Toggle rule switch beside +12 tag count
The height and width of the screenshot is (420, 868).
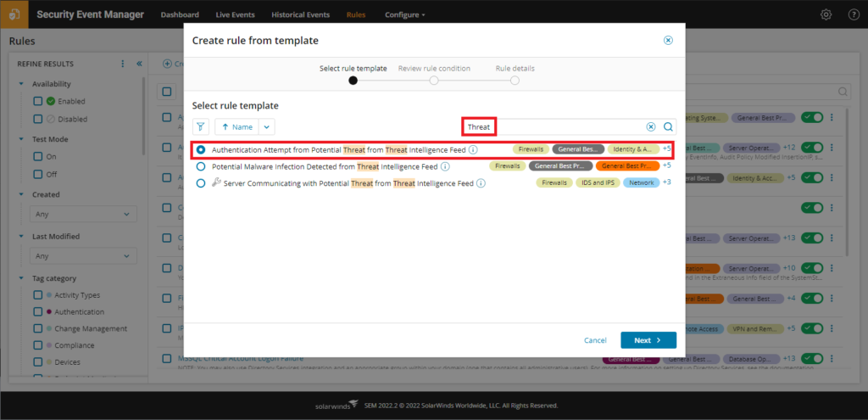pos(813,148)
